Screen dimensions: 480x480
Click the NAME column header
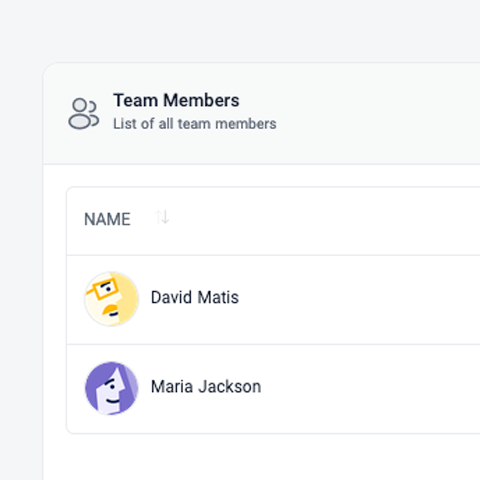click(x=107, y=219)
